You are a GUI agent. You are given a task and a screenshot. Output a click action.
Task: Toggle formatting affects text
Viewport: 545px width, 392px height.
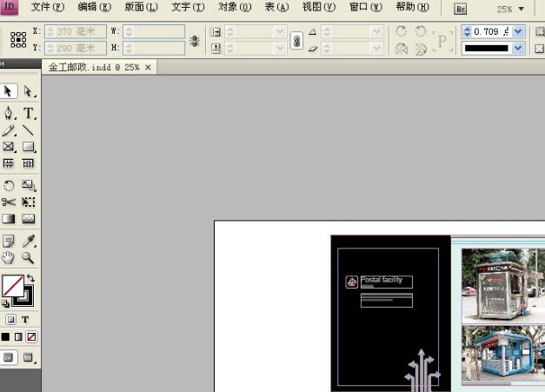(x=25, y=319)
